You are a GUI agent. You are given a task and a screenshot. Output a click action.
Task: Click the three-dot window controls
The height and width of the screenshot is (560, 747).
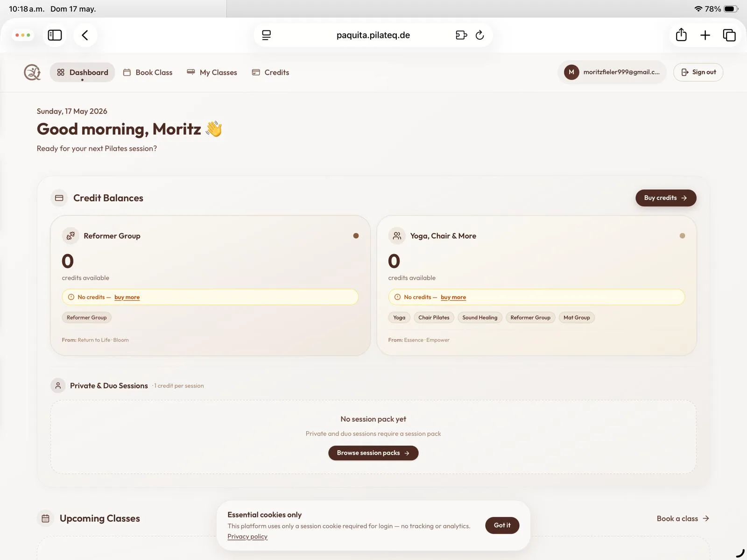tap(23, 35)
